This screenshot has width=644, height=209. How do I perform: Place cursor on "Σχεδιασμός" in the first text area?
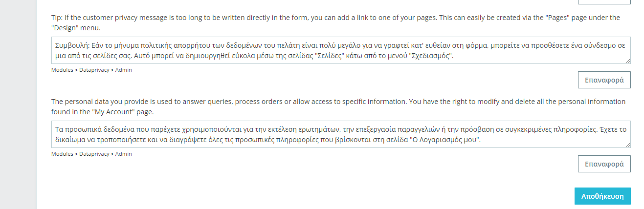(432, 57)
